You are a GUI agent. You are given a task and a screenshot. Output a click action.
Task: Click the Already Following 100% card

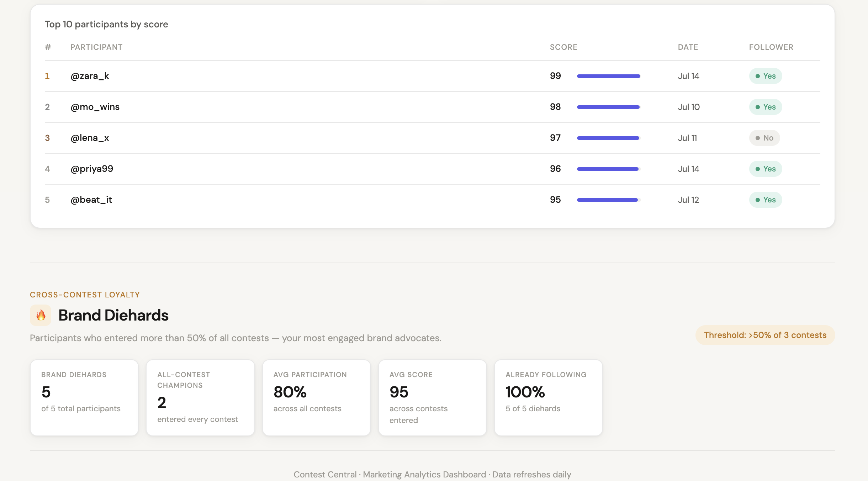[x=548, y=397]
